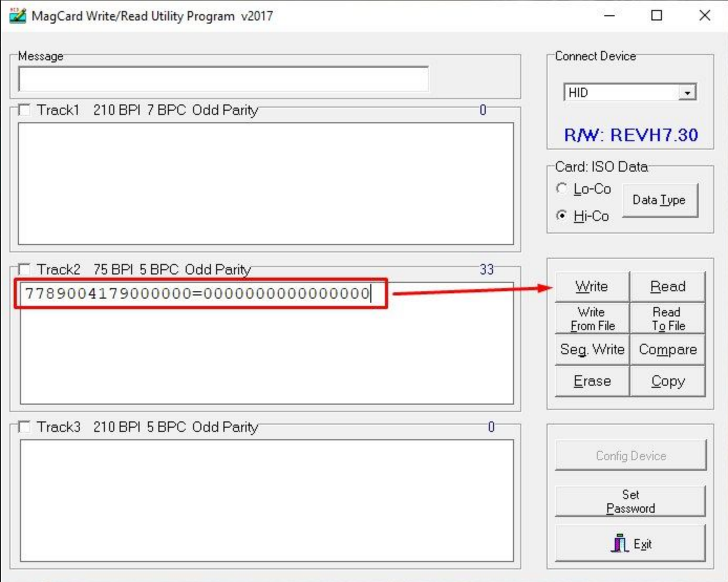Close the MagCard window

pos(705,16)
